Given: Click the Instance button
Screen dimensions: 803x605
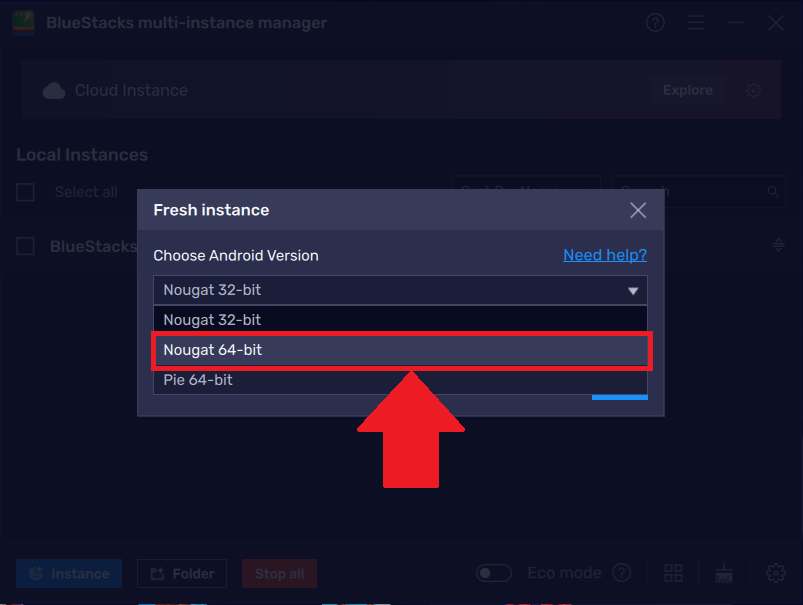Looking at the screenshot, I should point(69,573).
